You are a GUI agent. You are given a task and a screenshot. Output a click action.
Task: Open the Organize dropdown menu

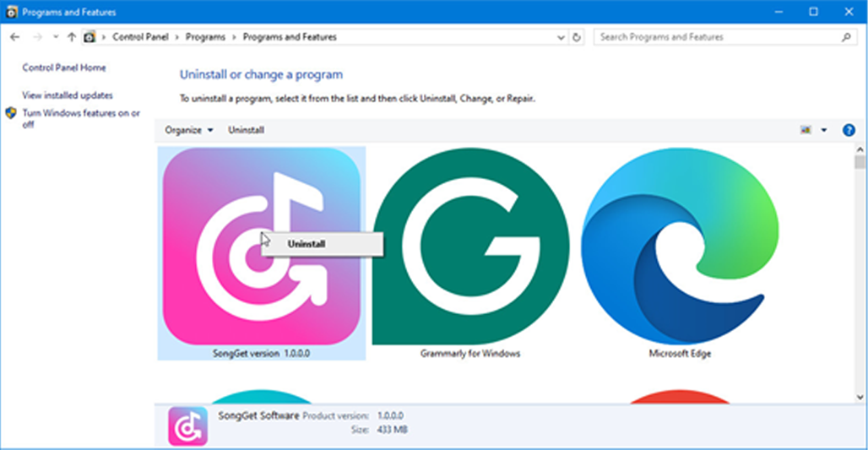coord(188,130)
